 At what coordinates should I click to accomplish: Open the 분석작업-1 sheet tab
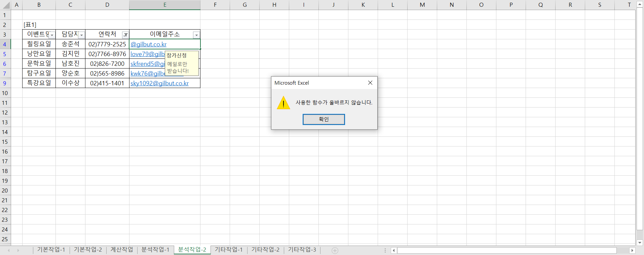point(155,250)
